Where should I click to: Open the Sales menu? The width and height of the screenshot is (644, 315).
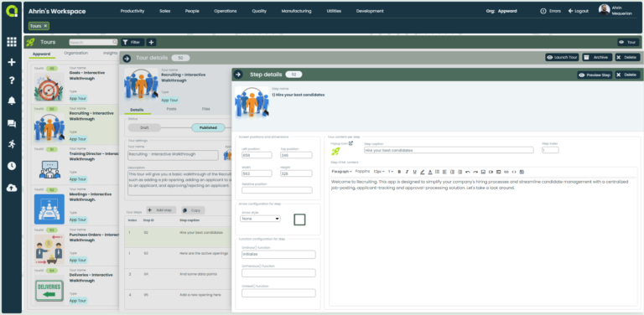tap(164, 11)
